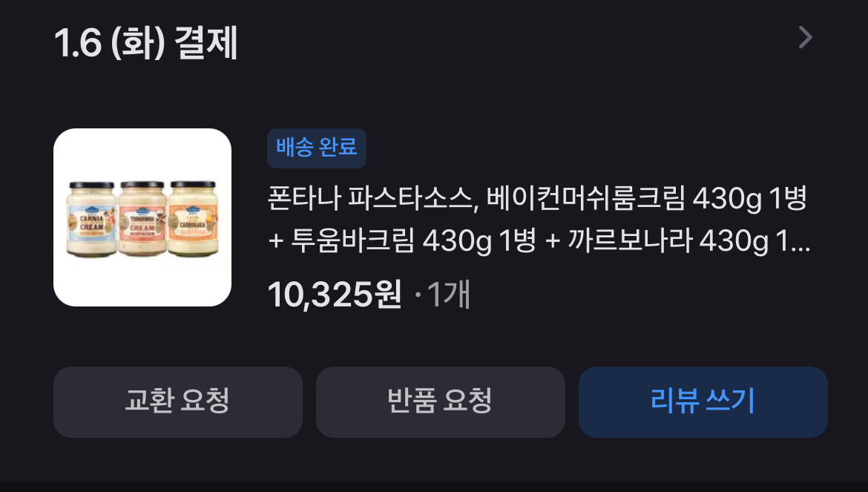This screenshot has height=492, width=868.
Task: Tap the 까르보나라 430g text in the title
Action: tap(668, 240)
